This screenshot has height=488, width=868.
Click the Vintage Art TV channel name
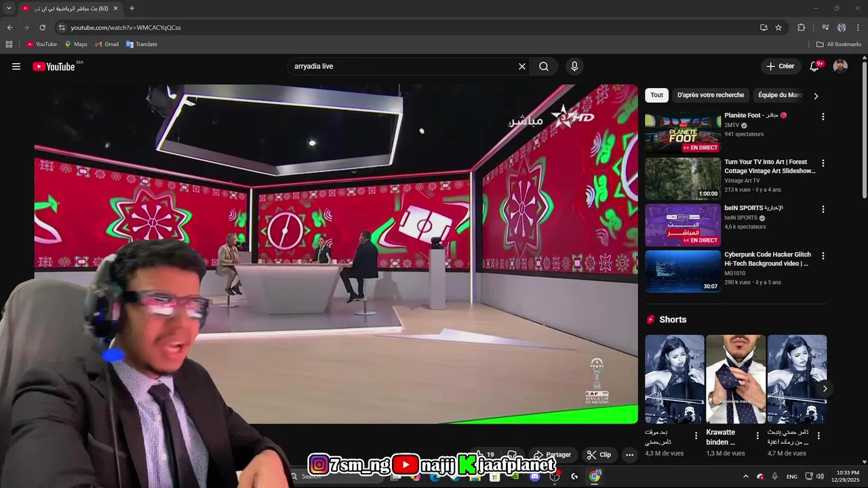[x=742, y=181]
